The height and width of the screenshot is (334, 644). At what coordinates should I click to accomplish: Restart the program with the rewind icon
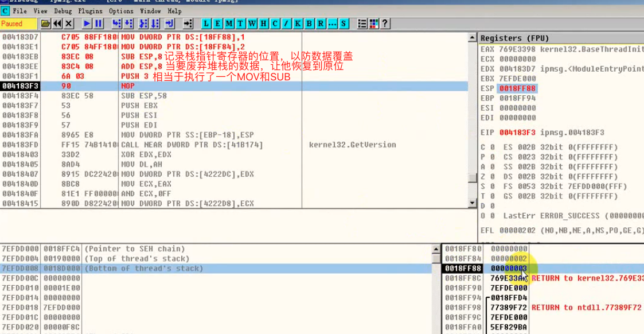57,24
